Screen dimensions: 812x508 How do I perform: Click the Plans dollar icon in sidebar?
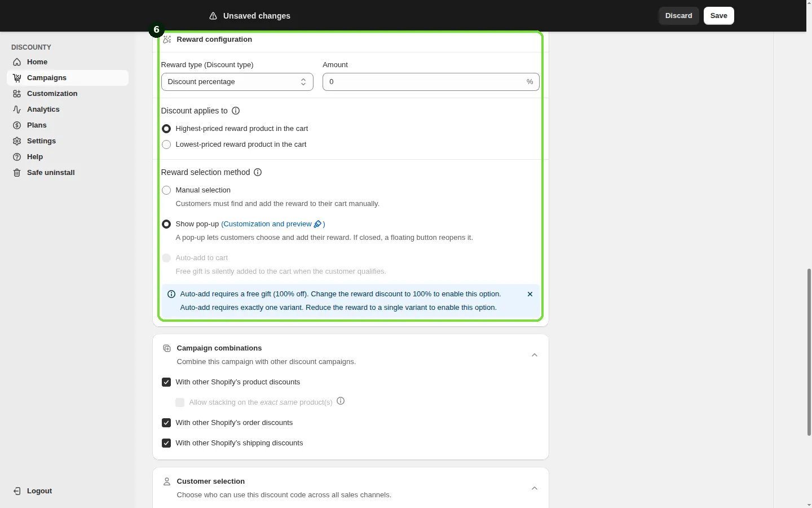(x=17, y=125)
